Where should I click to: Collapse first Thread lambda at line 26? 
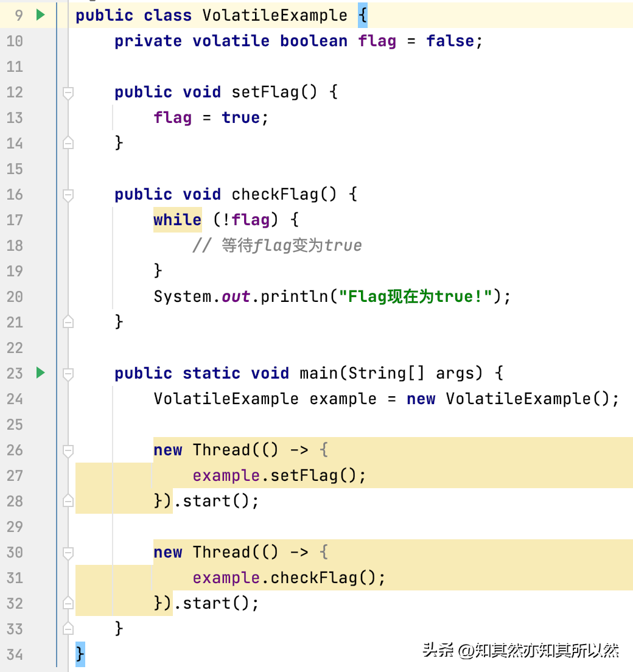[68, 450]
